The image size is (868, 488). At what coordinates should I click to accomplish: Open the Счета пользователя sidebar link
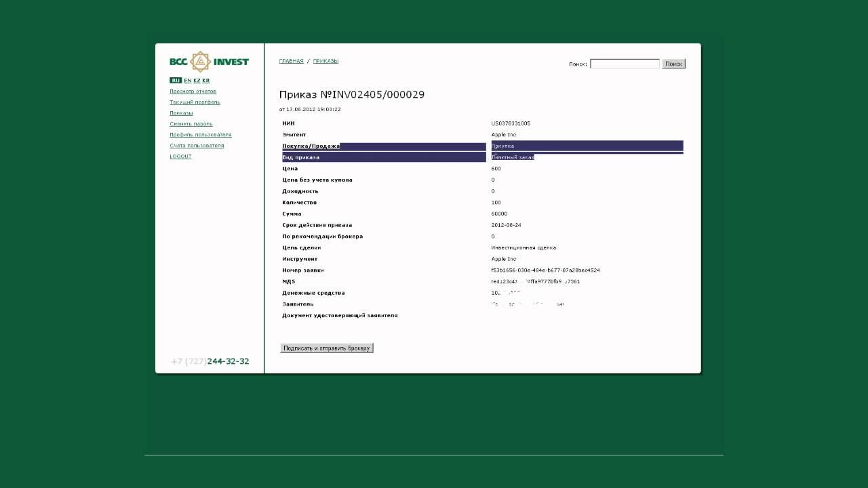[197, 146]
